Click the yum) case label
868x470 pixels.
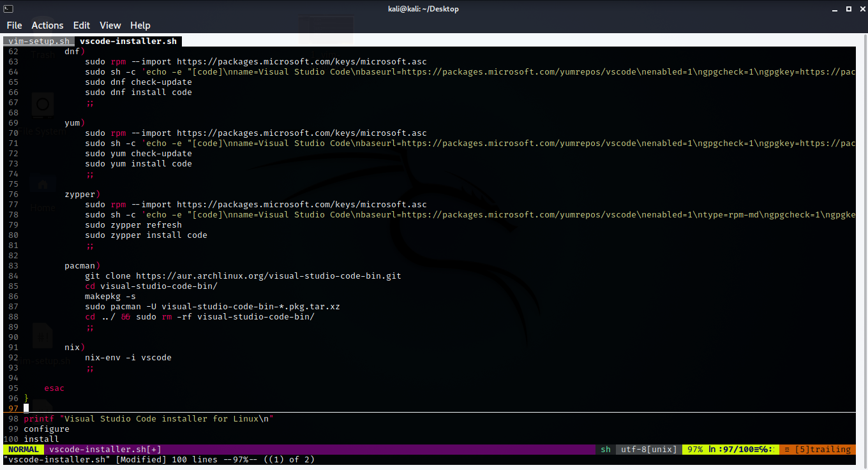tap(75, 123)
